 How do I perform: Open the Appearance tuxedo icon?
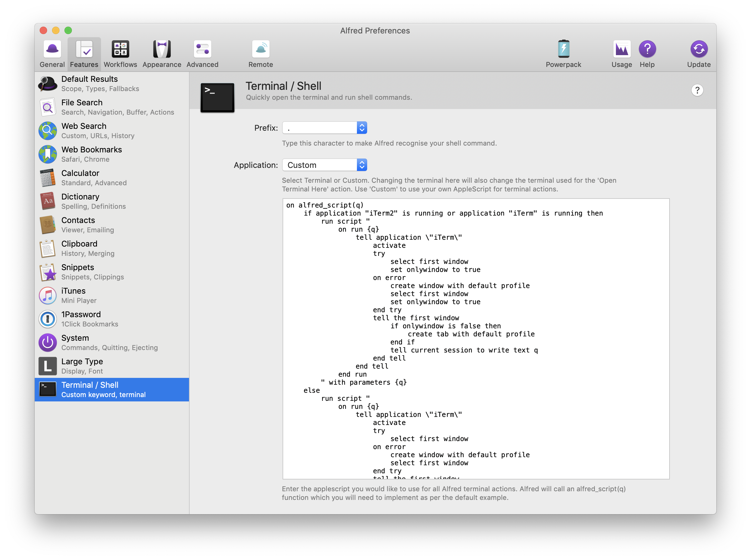click(162, 50)
